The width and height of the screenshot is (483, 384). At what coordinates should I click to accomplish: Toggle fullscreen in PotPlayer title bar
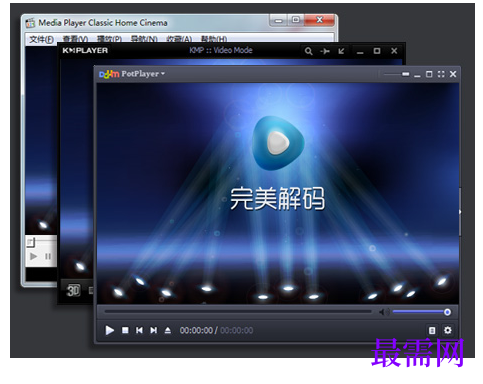click(441, 74)
